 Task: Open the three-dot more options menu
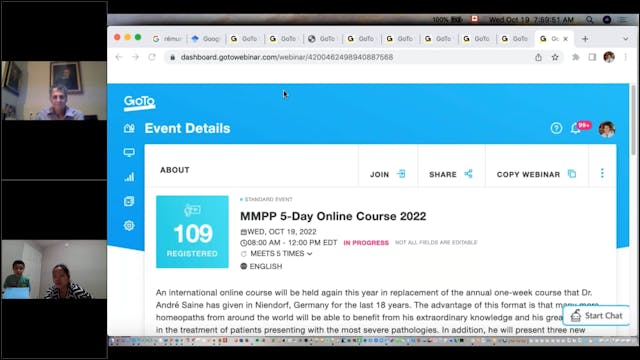pos(602,173)
